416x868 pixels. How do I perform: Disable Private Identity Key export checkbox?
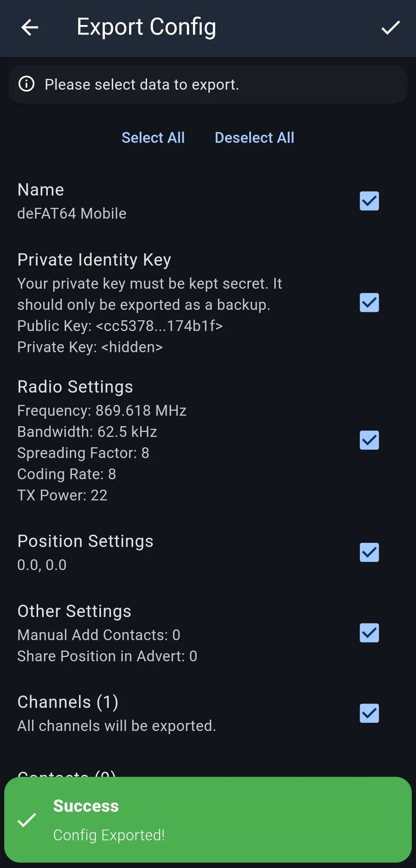pos(369,303)
